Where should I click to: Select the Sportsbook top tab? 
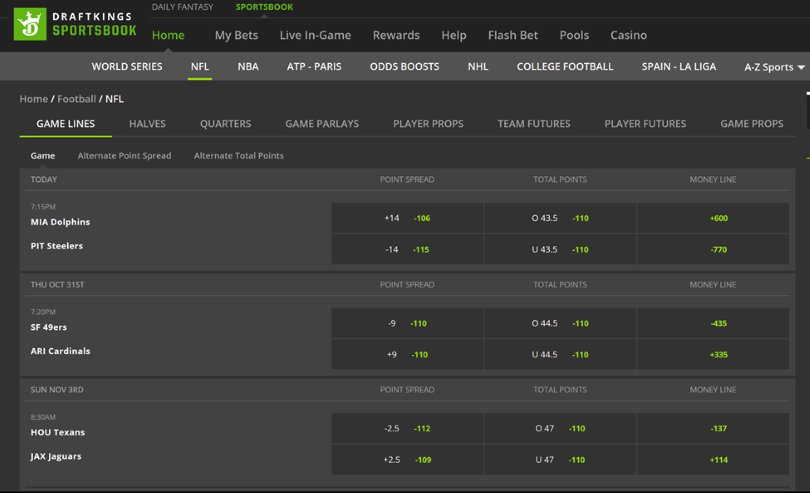point(264,7)
